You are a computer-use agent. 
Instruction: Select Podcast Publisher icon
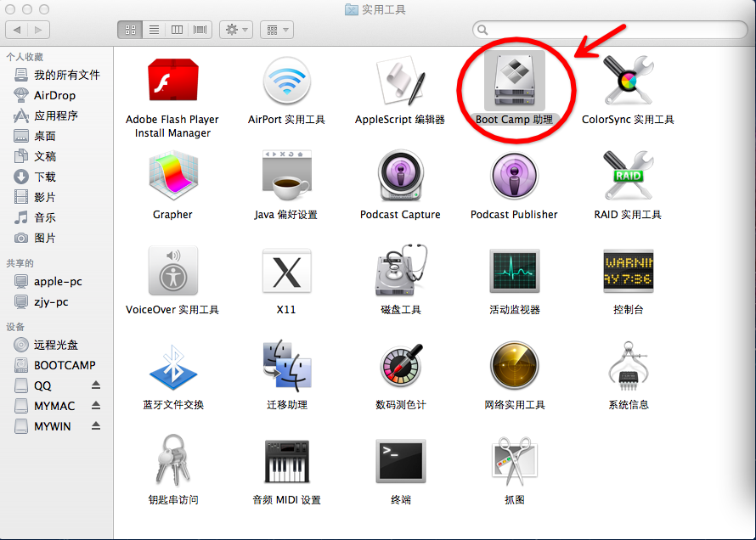tap(515, 176)
